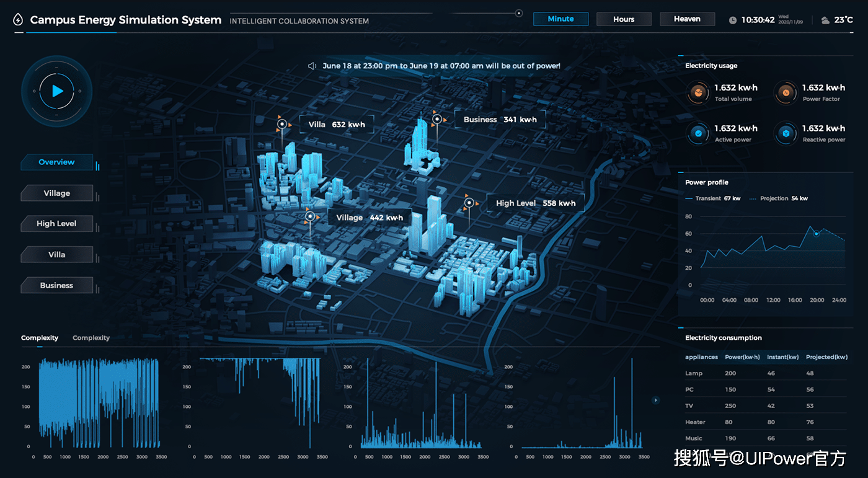Select the PC row in consumption table
The width and height of the screenshot is (868, 478).
(x=765, y=389)
